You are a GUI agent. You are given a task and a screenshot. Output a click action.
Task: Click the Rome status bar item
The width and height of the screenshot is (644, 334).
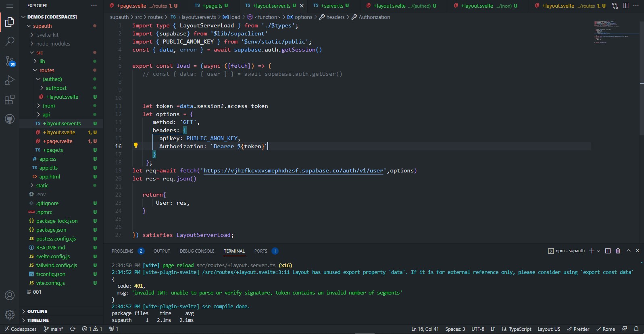pyautogui.click(x=606, y=329)
